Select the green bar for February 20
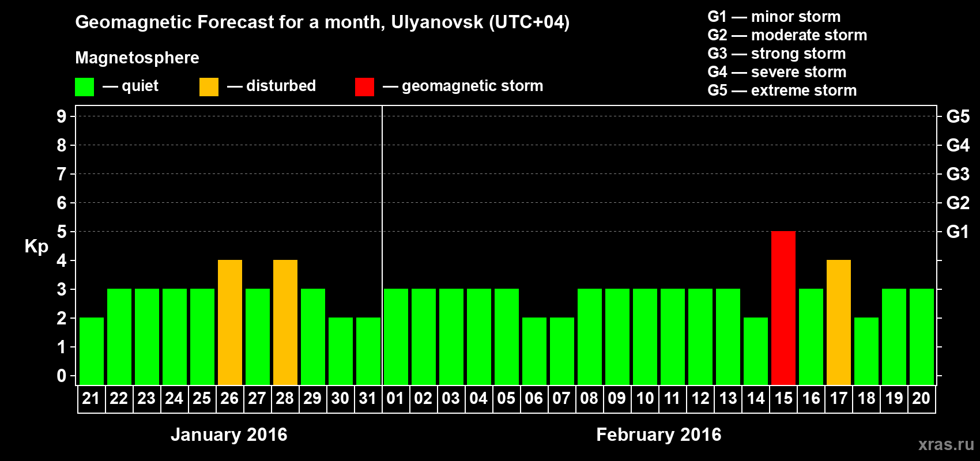The width and height of the screenshot is (980, 461). tap(922, 337)
